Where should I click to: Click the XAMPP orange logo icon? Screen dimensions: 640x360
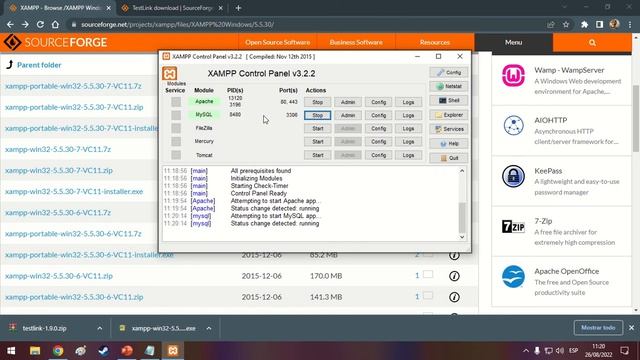tap(170, 73)
